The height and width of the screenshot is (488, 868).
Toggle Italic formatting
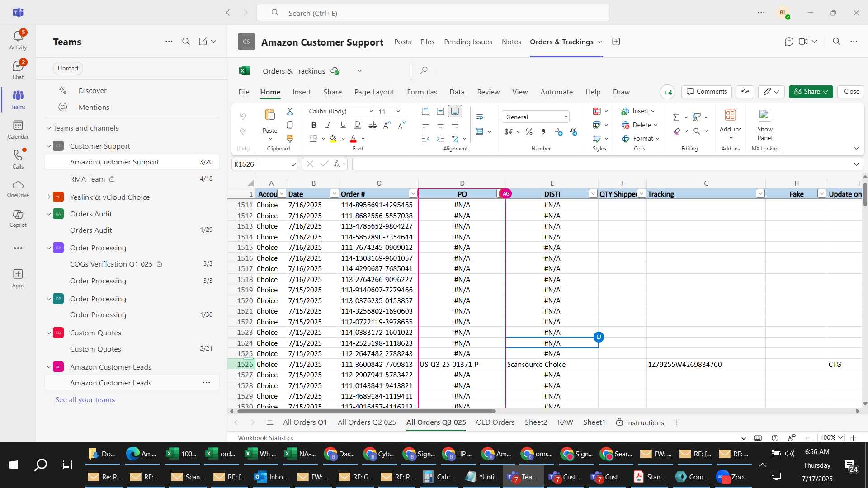(x=328, y=125)
